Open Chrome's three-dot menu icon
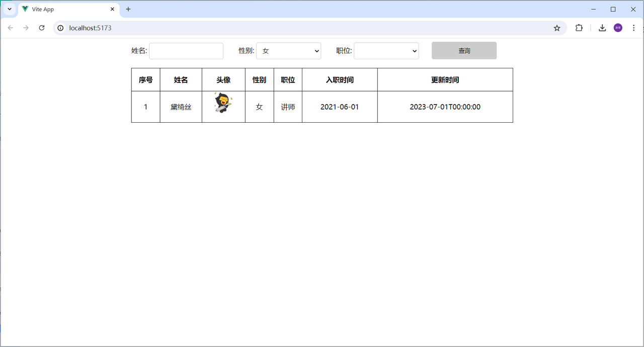Screen dimensions: 644x347 633,28
